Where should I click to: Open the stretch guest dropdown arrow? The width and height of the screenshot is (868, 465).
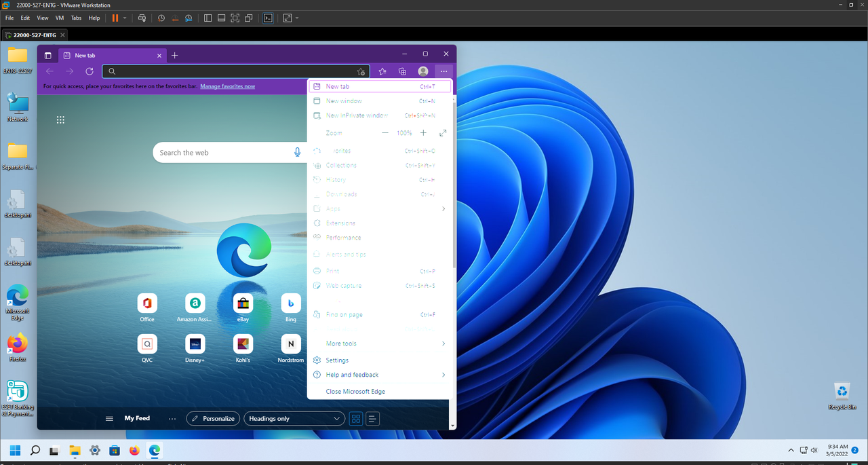(x=297, y=18)
